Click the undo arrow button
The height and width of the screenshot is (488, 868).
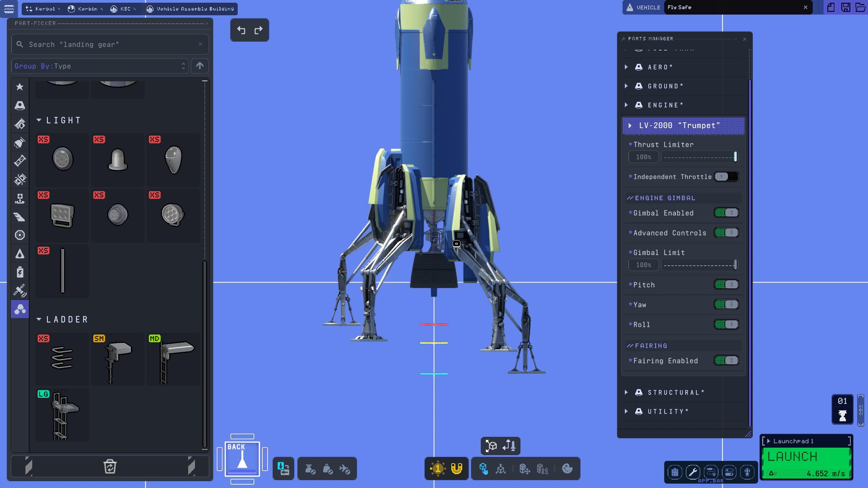[241, 30]
